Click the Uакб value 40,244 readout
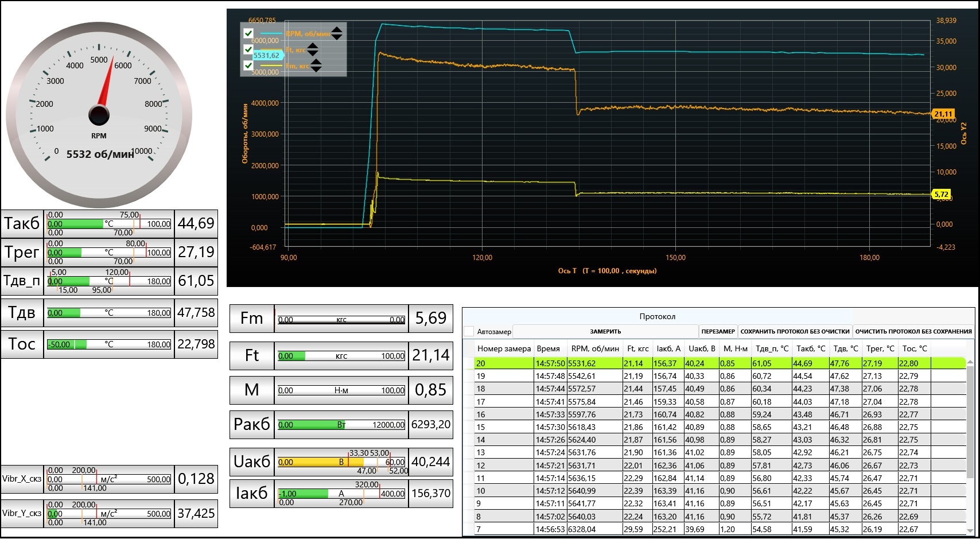 click(431, 462)
